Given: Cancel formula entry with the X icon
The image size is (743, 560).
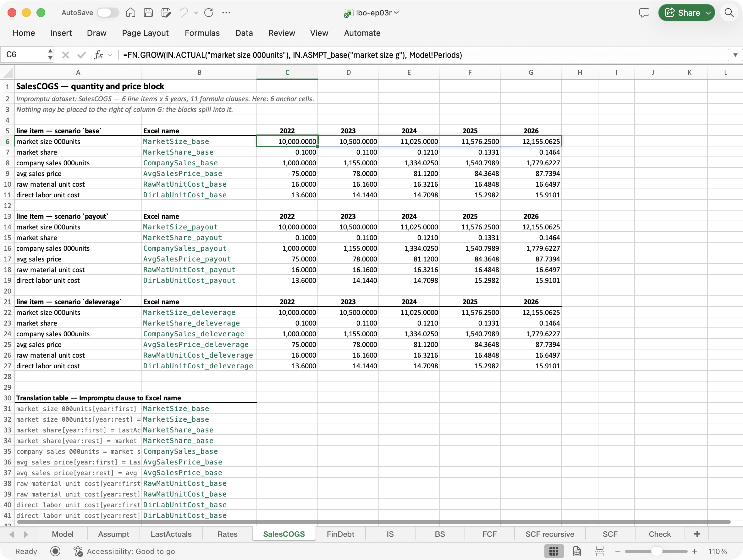Looking at the screenshot, I should point(65,55).
